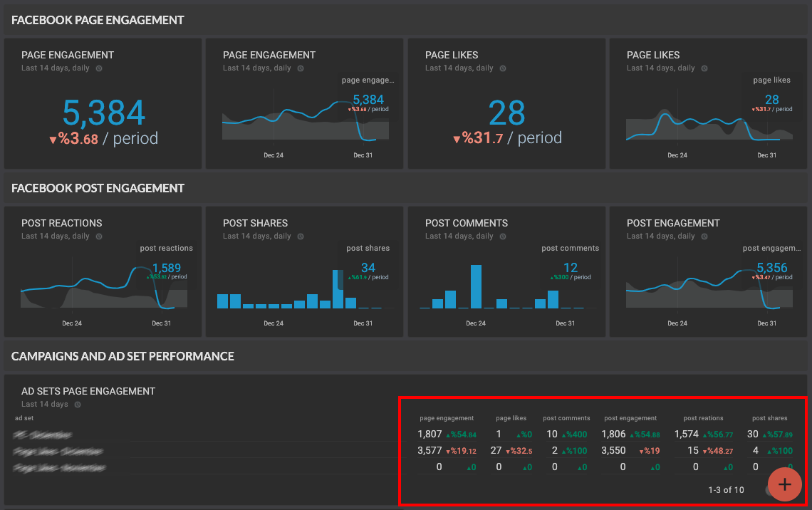The image size is (812, 510).
Task: Click clock icon in POST ENGAGEMENT widget
Action: coord(704,236)
